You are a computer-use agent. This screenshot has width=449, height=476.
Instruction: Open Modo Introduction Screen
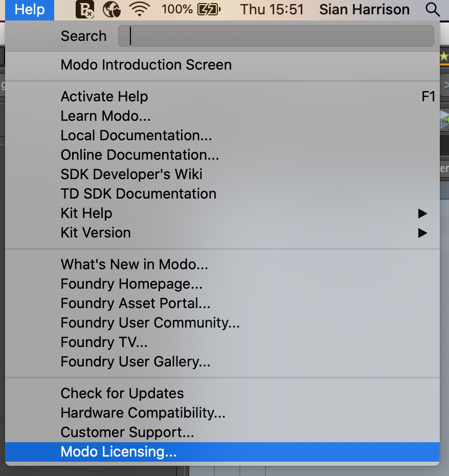click(222, 64)
